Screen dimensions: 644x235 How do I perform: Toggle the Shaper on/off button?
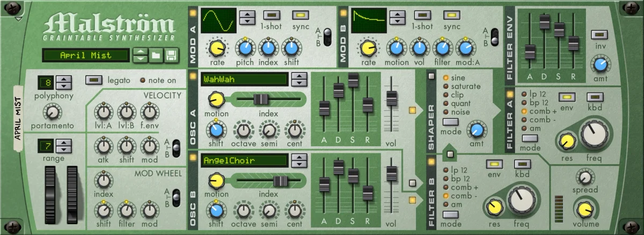(431, 76)
